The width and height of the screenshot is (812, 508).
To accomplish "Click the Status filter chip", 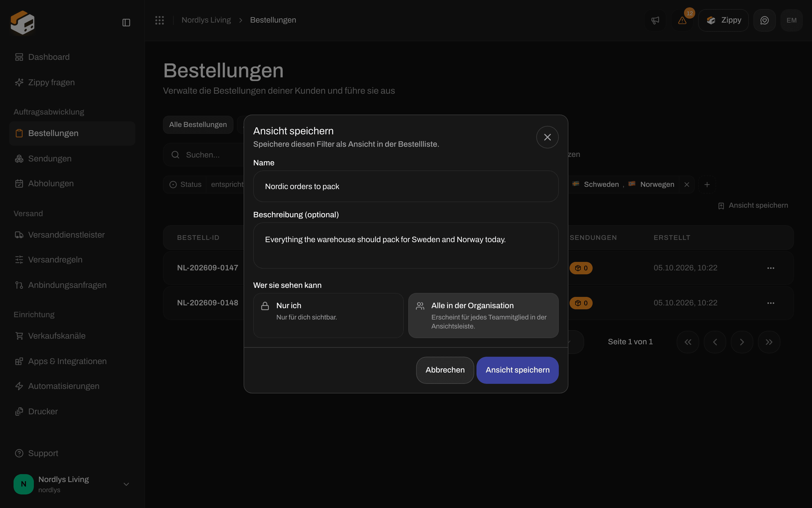I will (x=185, y=185).
